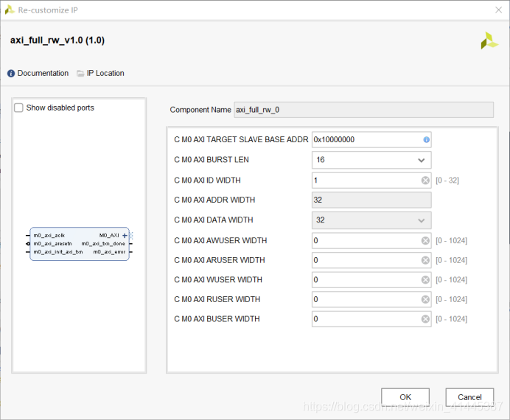The height and width of the screenshot is (420, 510).
Task: Clear the ARUSER WIDTH field using X icon
Action: coord(425,260)
